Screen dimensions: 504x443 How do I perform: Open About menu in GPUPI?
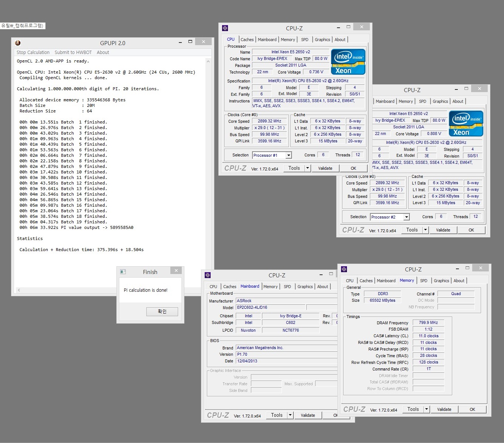pyautogui.click(x=103, y=53)
